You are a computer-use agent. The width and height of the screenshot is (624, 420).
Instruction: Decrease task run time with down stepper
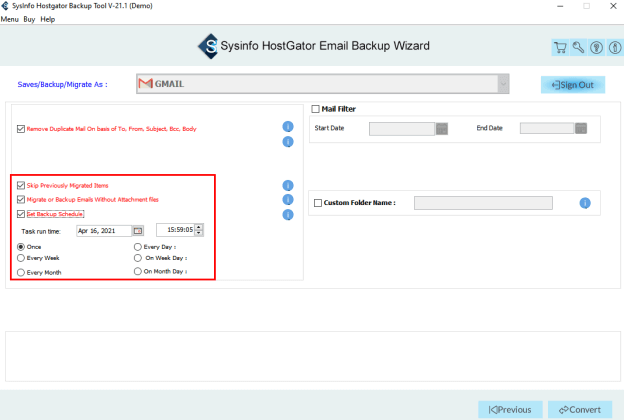tap(199, 233)
